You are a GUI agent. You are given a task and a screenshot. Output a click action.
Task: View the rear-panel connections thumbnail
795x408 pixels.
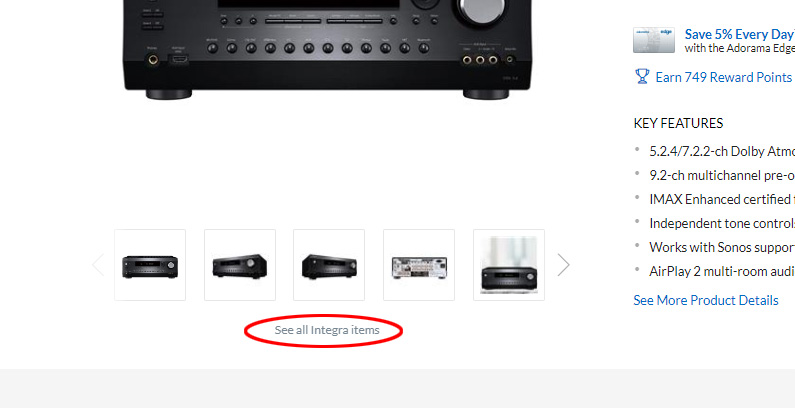419,265
